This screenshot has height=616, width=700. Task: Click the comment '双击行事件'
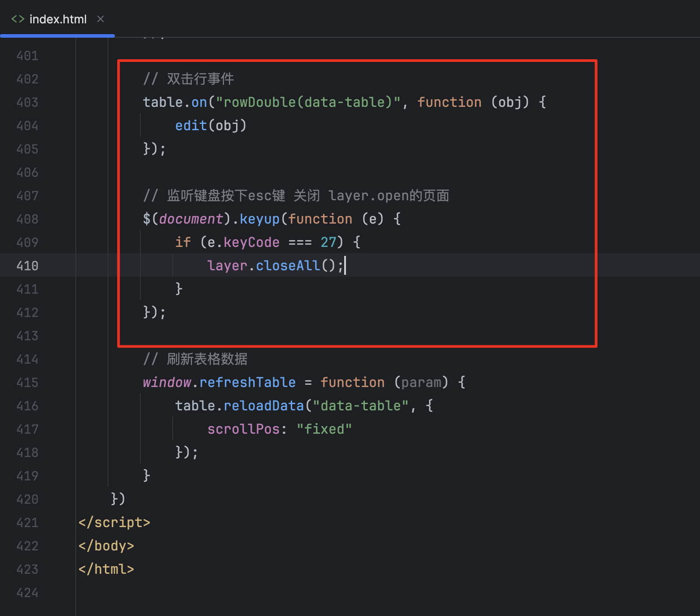[200, 79]
